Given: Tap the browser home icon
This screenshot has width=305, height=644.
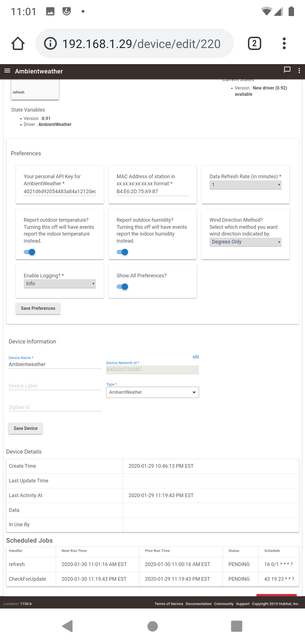Looking at the screenshot, I should (x=18, y=43).
